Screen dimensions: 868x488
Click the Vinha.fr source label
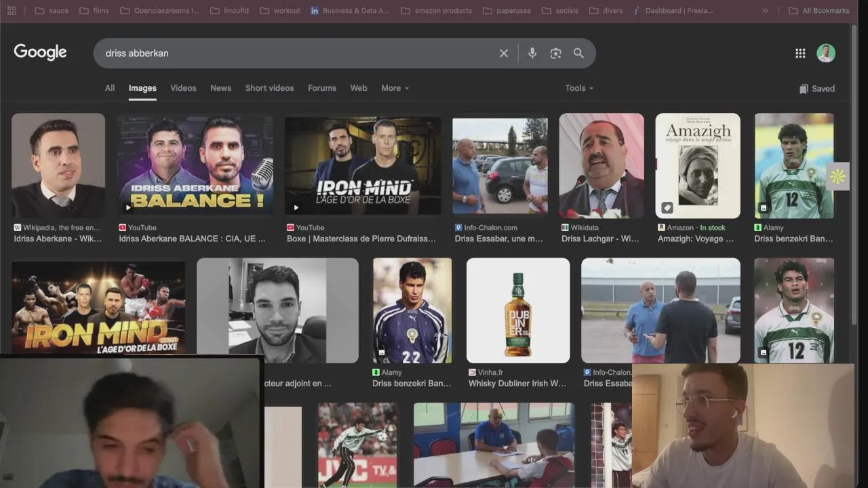[x=486, y=372]
